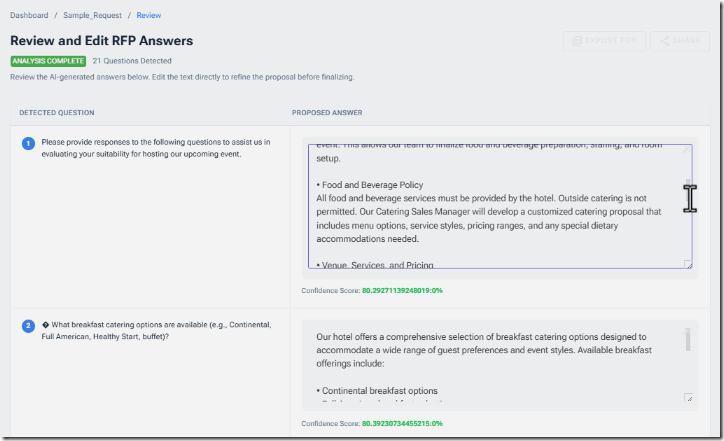Click question number 2 badge
The image size is (724, 441).
click(x=28, y=325)
